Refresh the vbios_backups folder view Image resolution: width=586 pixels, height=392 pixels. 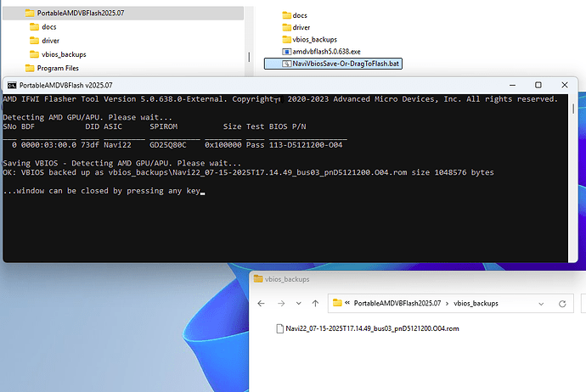562,304
